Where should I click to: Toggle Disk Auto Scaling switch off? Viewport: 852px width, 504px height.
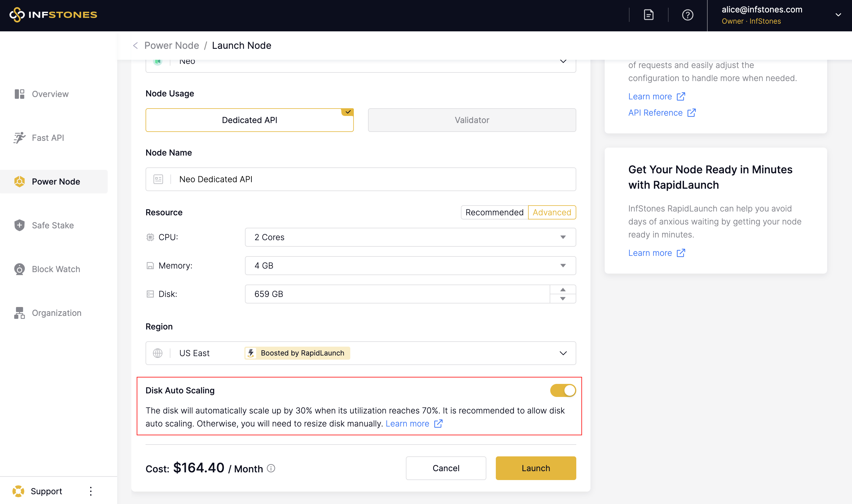563,390
